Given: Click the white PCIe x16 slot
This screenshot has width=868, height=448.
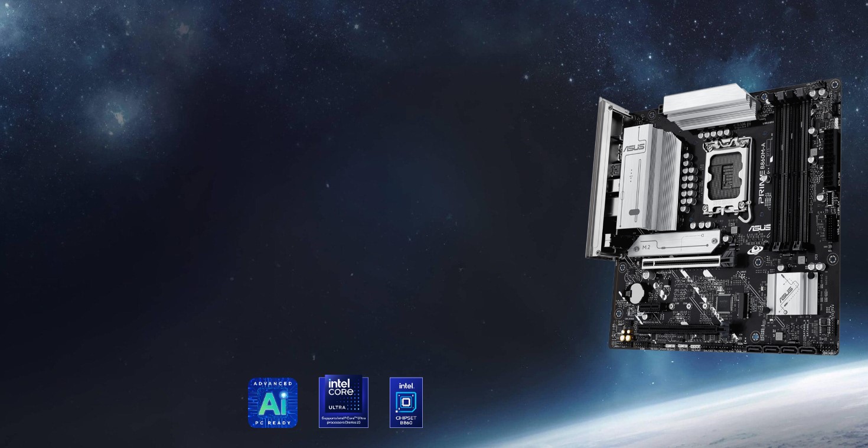Looking at the screenshot, I should (x=681, y=261).
